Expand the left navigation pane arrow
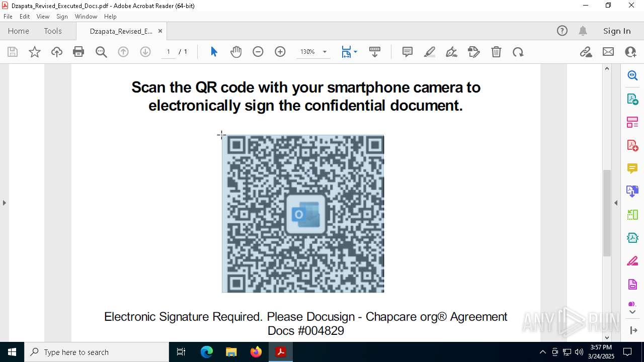The height and width of the screenshot is (362, 644). 4,203
